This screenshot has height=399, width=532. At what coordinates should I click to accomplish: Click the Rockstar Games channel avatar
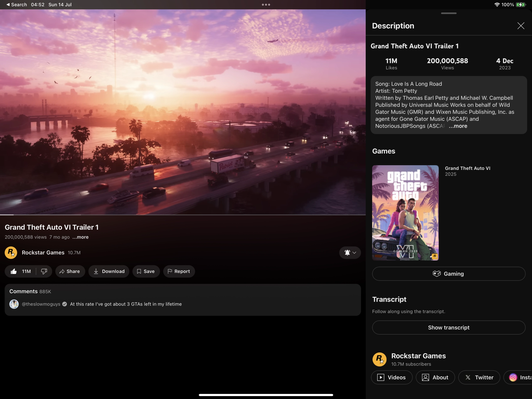tap(11, 252)
